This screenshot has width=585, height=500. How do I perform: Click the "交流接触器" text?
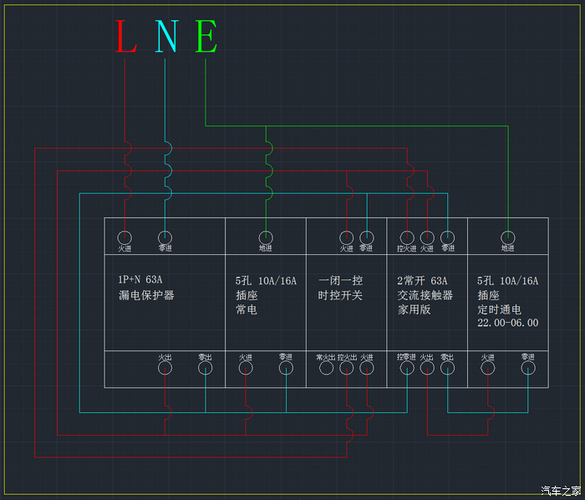pyautogui.click(x=425, y=296)
